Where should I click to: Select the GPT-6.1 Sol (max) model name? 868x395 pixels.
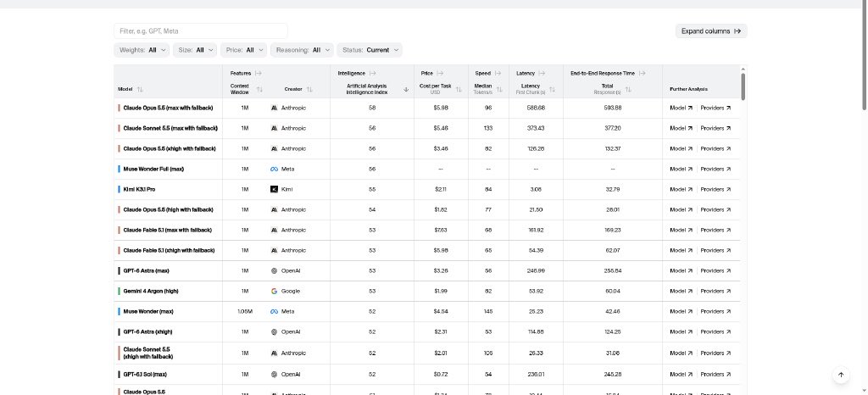(145, 375)
